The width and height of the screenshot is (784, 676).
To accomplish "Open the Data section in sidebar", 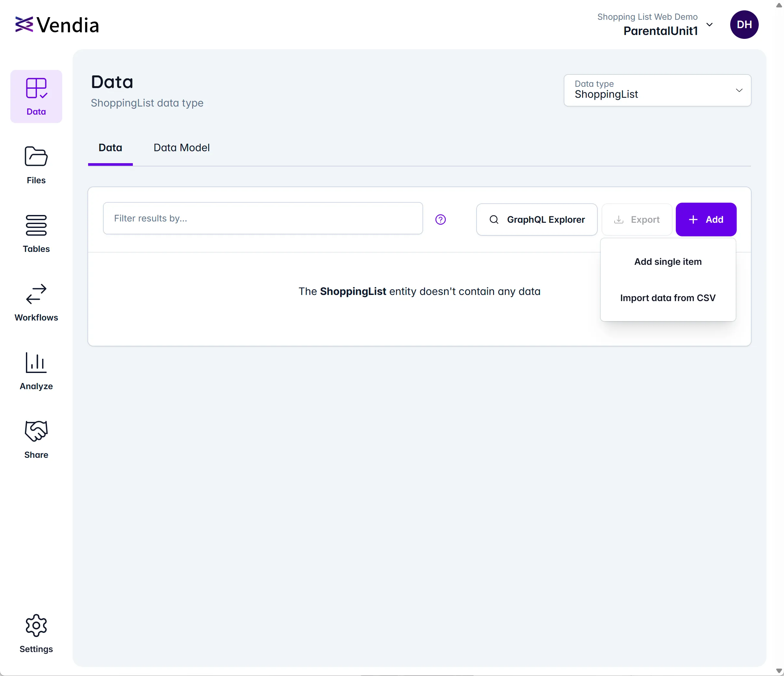I will (36, 96).
